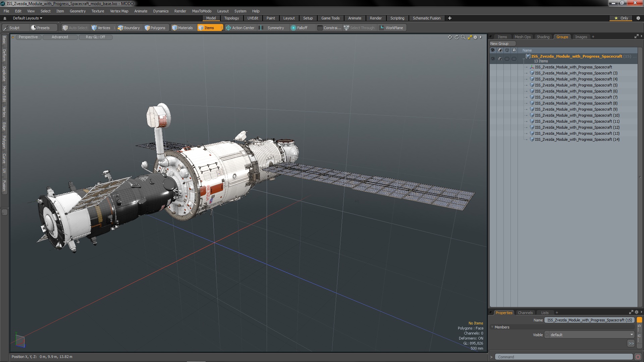The image size is (644, 362).
Task: Click the viewport zoom magnifier icon
Action: click(463, 37)
